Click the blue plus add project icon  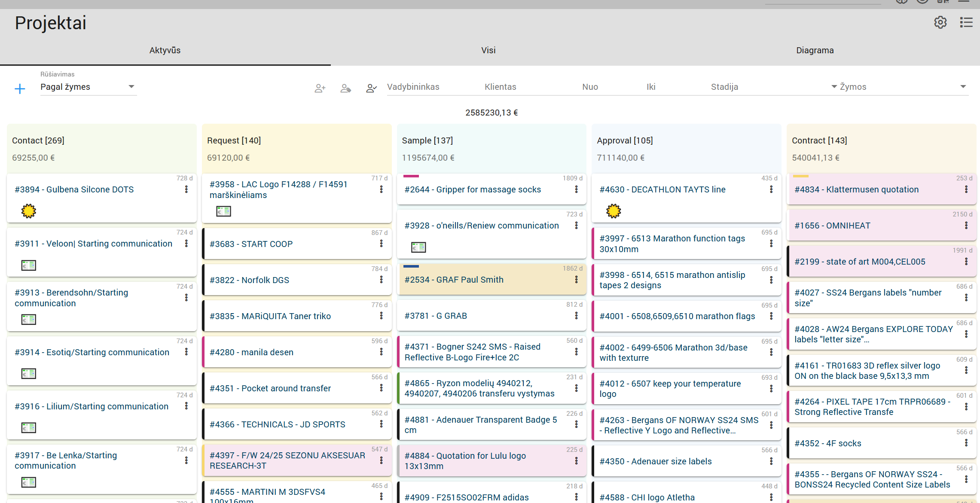(20, 89)
